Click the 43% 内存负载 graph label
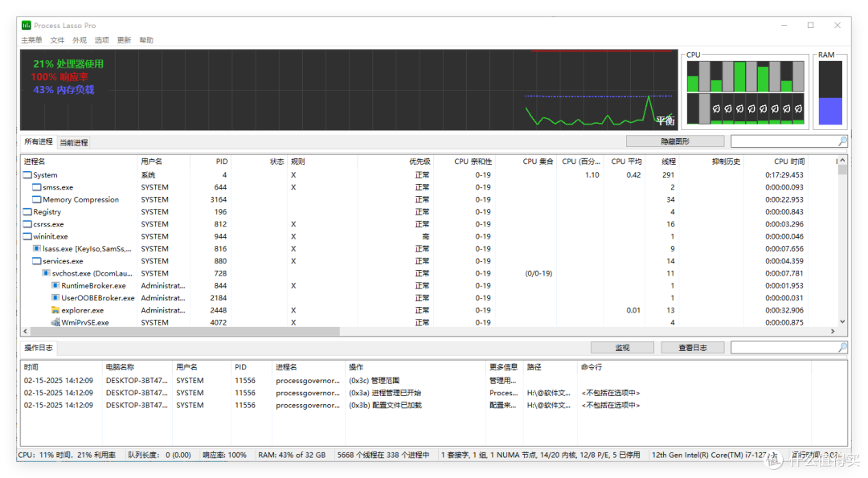 tap(63, 90)
